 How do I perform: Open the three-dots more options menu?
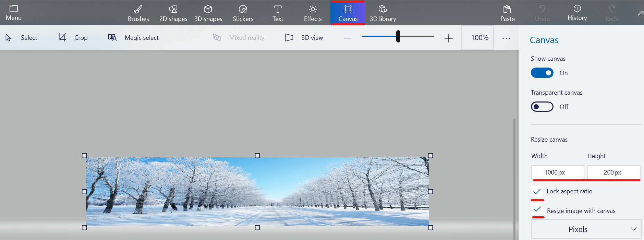[x=506, y=38]
